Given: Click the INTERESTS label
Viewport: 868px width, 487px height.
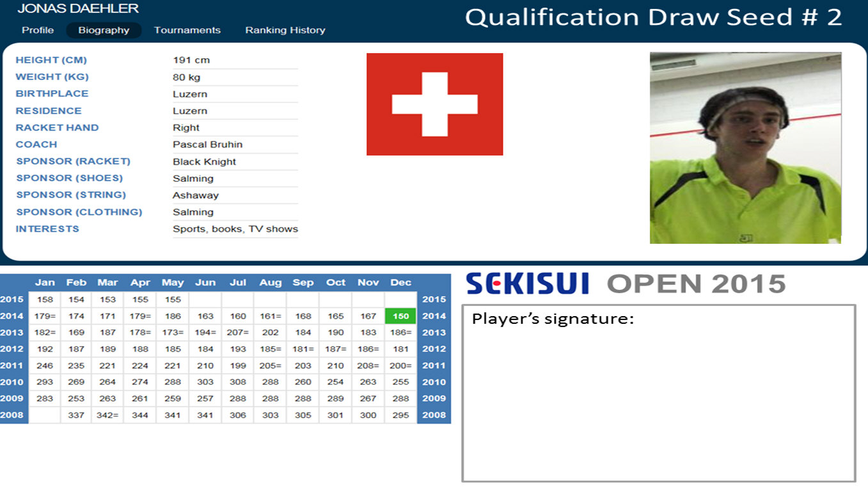Looking at the screenshot, I should (x=47, y=228).
